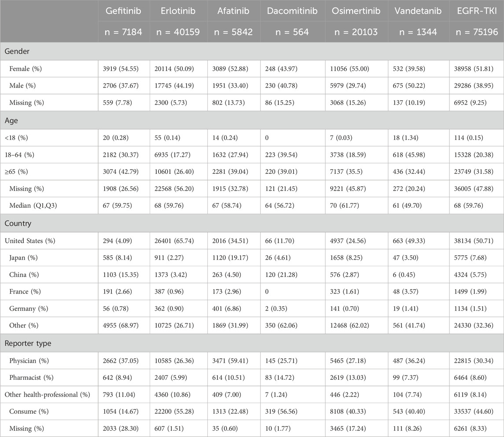Select the <18 (%) row label
The height and width of the screenshot is (437, 504).
[16, 138]
